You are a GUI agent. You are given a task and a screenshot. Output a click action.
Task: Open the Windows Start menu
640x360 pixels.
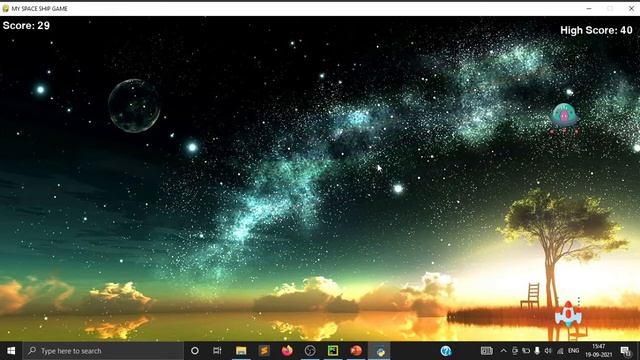pyautogui.click(x=11, y=351)
